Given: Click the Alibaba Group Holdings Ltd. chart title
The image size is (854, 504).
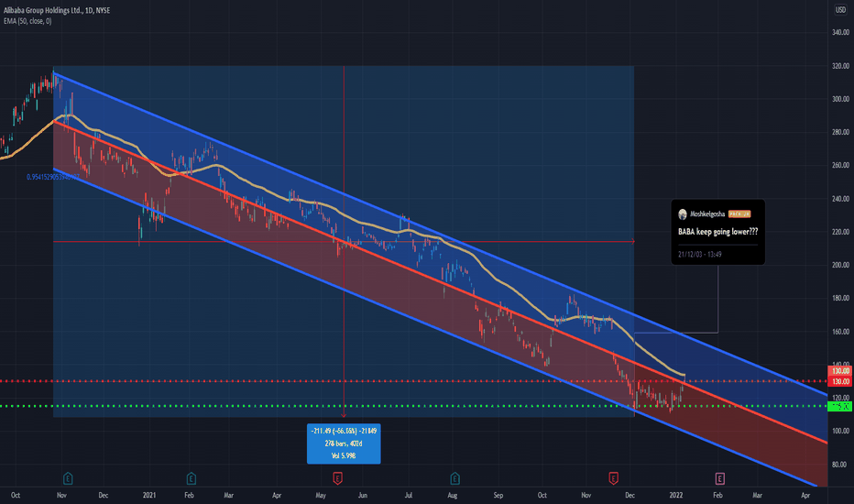Looking at the screenshot, I should 57,10.
